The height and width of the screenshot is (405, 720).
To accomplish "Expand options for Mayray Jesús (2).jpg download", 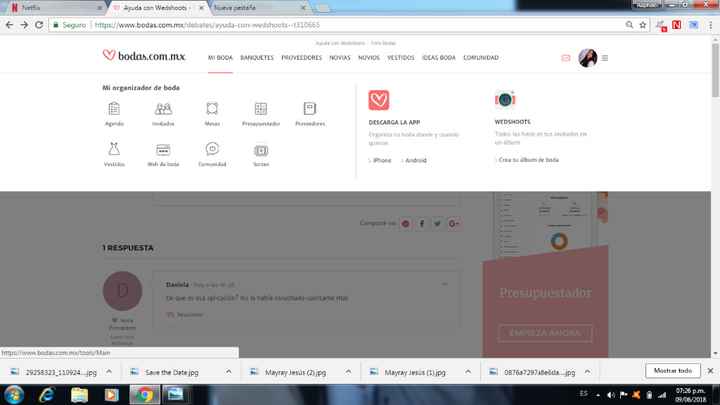I will coord(348,371).
